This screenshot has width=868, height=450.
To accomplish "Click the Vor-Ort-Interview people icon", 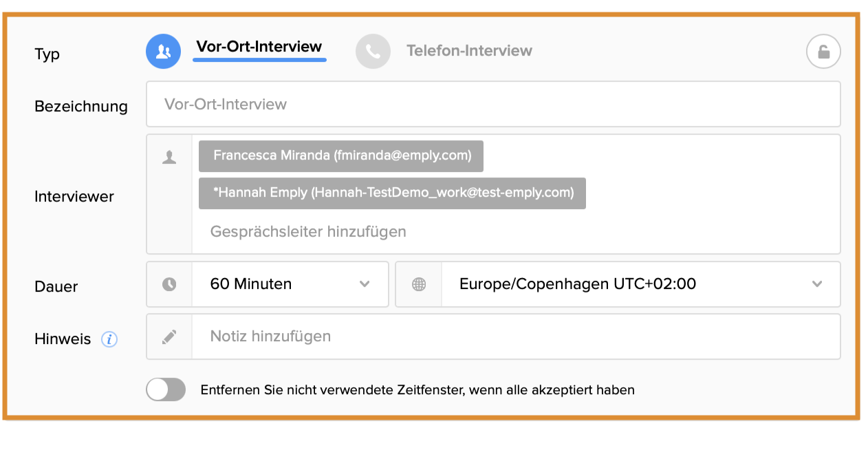I will pos(163,52).
